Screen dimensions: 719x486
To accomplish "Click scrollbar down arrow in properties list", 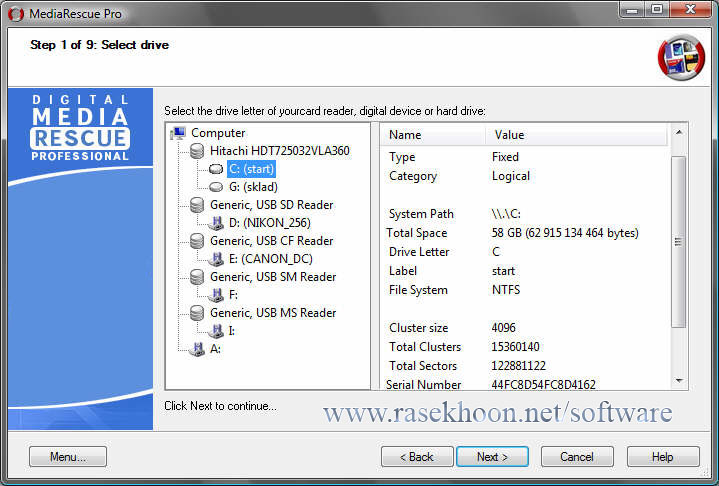I will pos(679,381).
